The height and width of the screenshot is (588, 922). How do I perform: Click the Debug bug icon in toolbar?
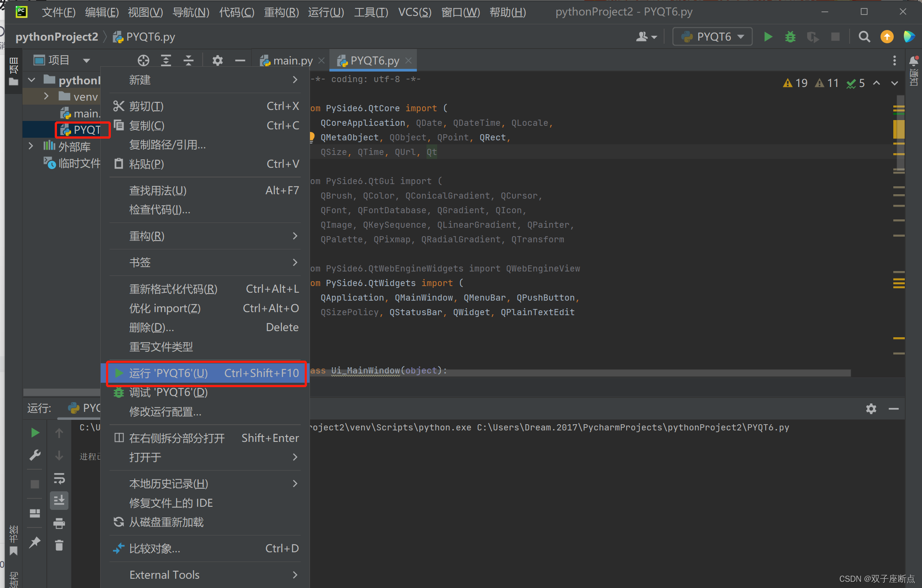(x=790, y=37)
